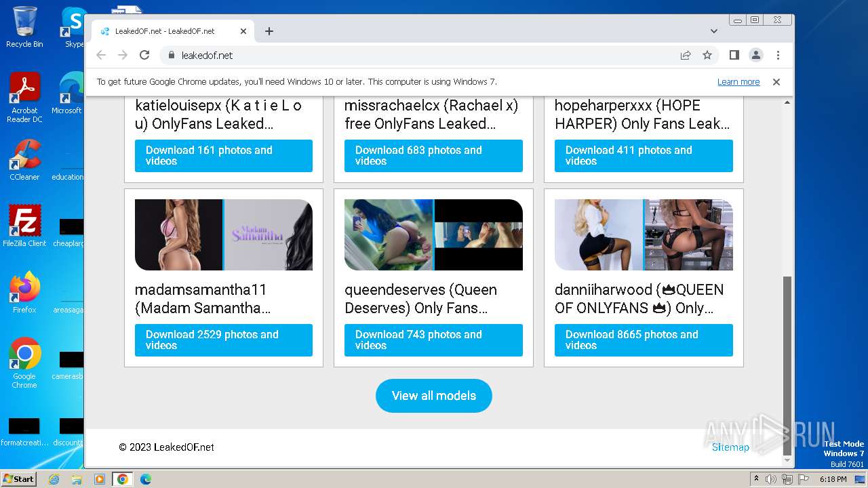Go back using Chrome's back arrow
The image size is (868, 488).
point(101,55)
